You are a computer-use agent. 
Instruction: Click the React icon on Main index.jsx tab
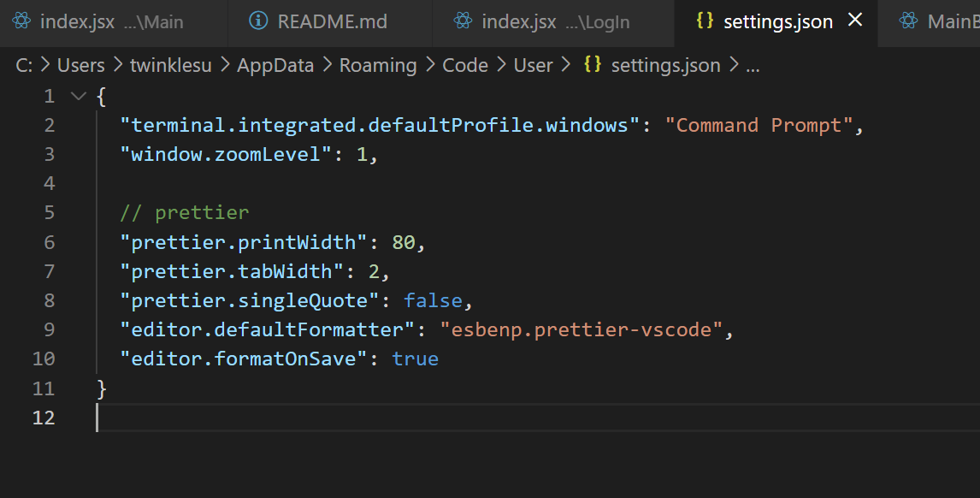[21, 21]
